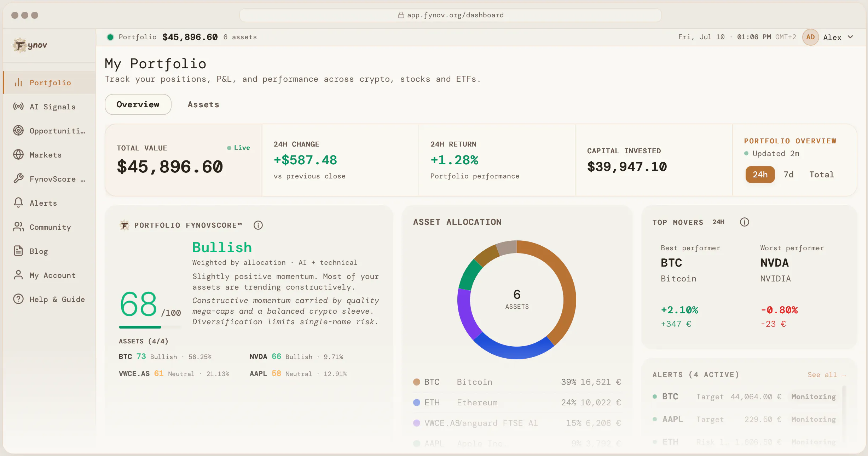
Task: Click the NVDA 66 Bullish asset score
Action: [x=296, y=357]
